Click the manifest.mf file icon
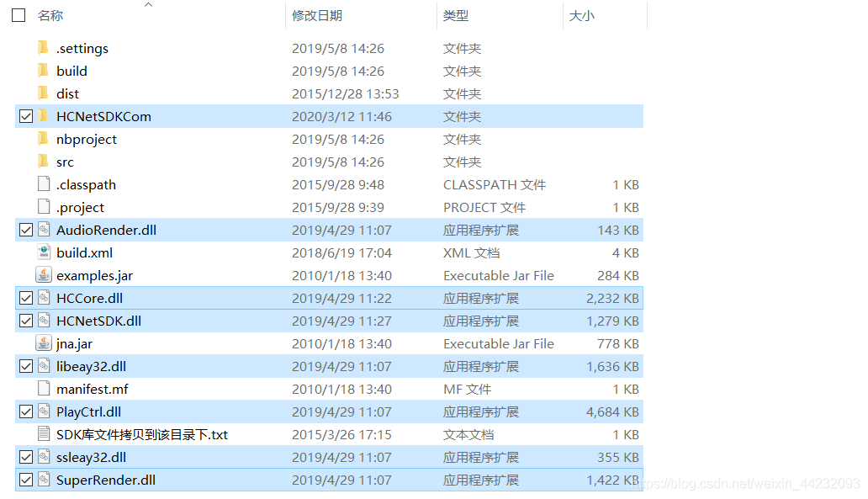The width and height of the screenshot is (868, 499). (44, 388)
